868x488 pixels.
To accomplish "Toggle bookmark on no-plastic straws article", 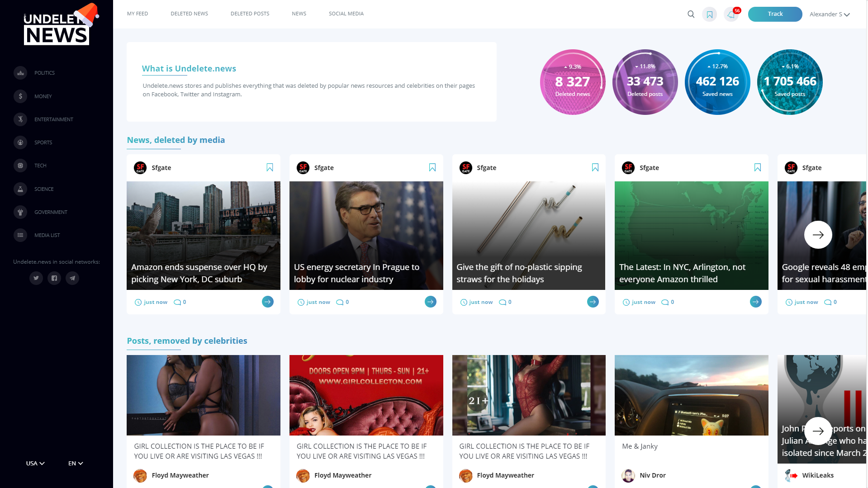I will 595,168.
